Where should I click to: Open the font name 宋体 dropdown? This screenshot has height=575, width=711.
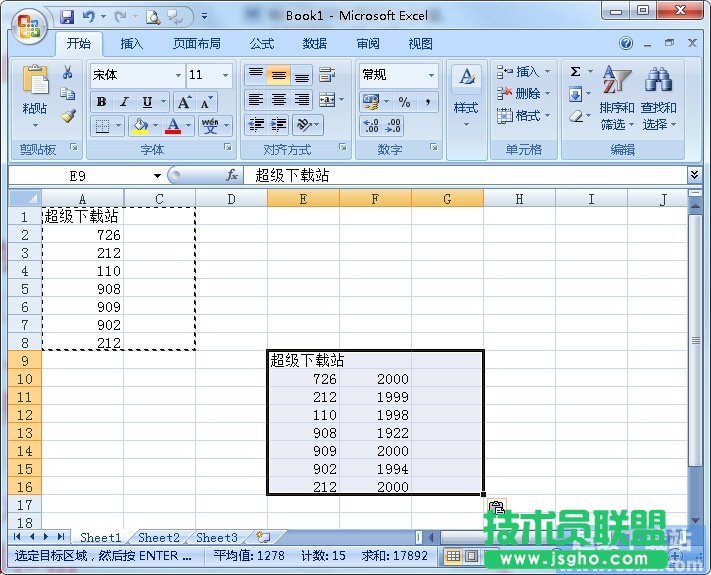point(178,75)
